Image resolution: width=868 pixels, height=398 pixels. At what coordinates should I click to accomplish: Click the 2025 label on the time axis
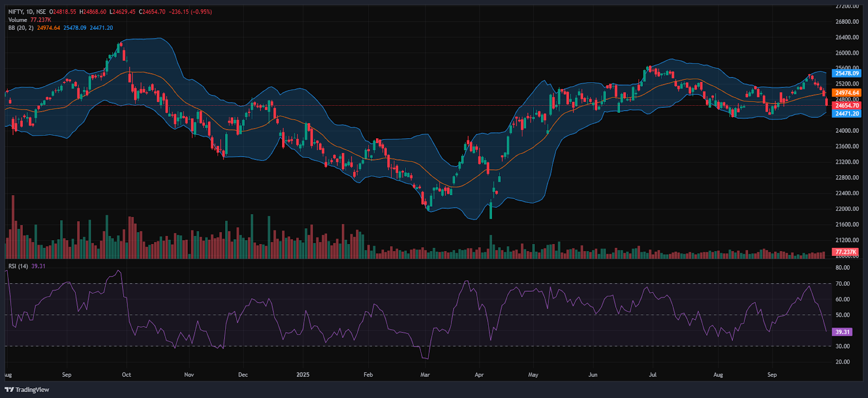[x=303, y=375]
